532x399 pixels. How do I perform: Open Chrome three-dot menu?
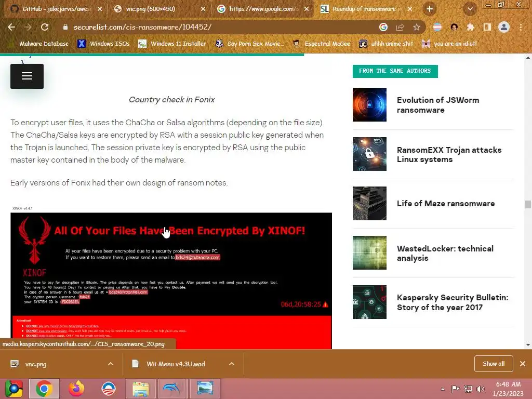pyautogui.click(x=521, y=27)
